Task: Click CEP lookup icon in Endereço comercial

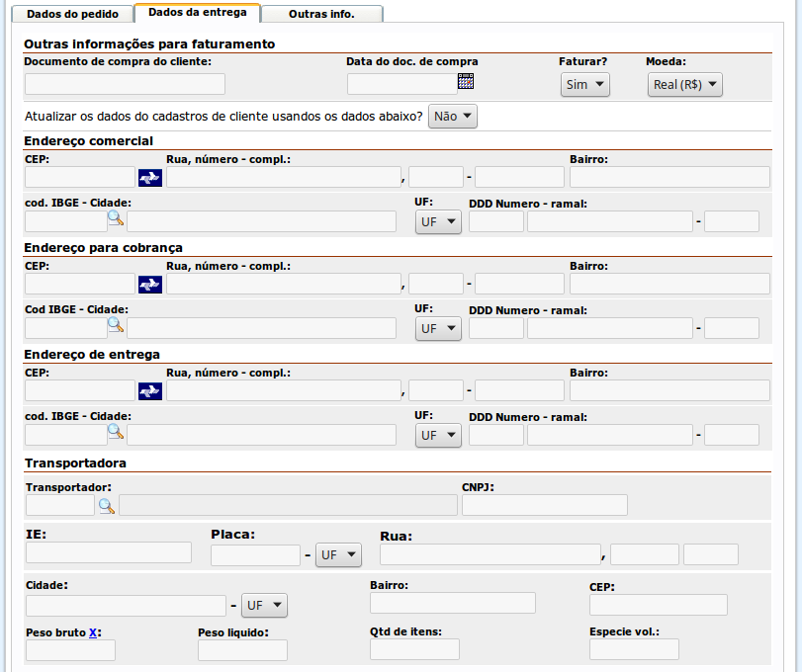Action: 149,178
